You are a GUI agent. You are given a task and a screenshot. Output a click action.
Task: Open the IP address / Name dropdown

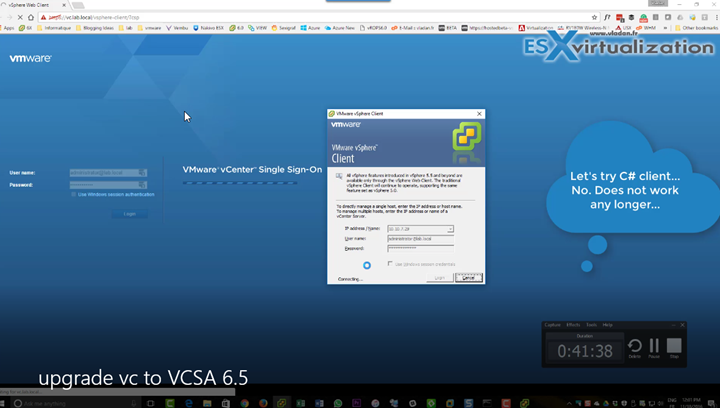(450, 229)
